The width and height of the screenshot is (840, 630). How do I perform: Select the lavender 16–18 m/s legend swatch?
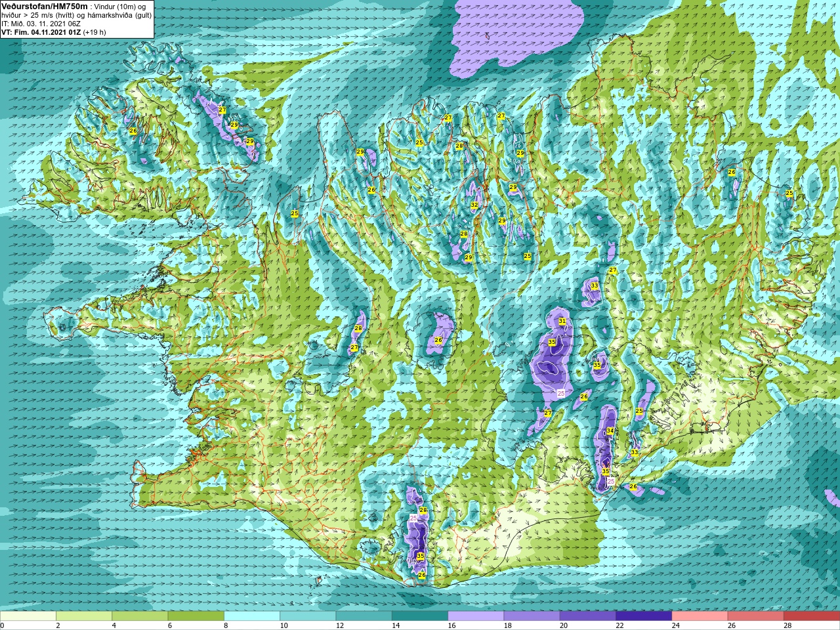(x=476, y=616)
